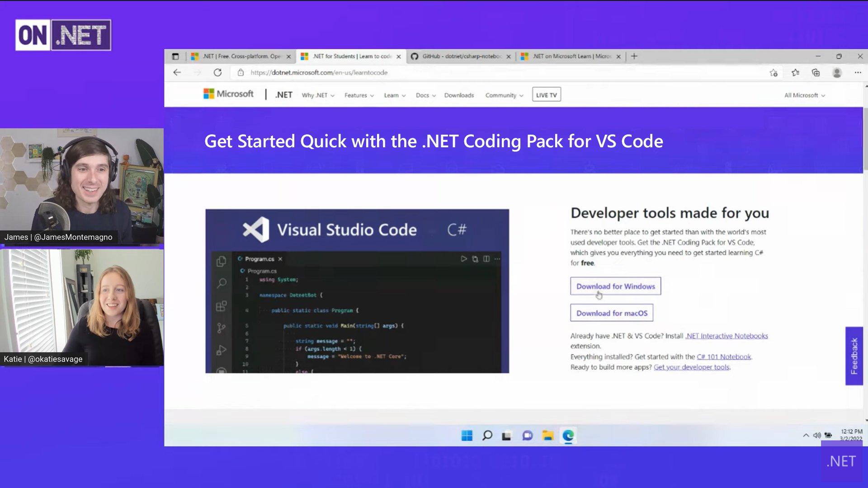Click the volume icon in system tray
This screenshot has height=488, width=868.
pyautogui.click(x=816, y=435)
